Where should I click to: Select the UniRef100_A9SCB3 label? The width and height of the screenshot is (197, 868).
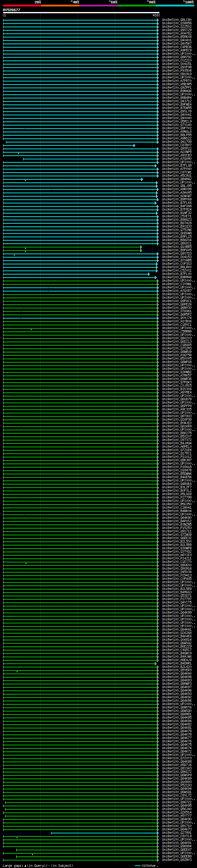click(x=176, y=155)
